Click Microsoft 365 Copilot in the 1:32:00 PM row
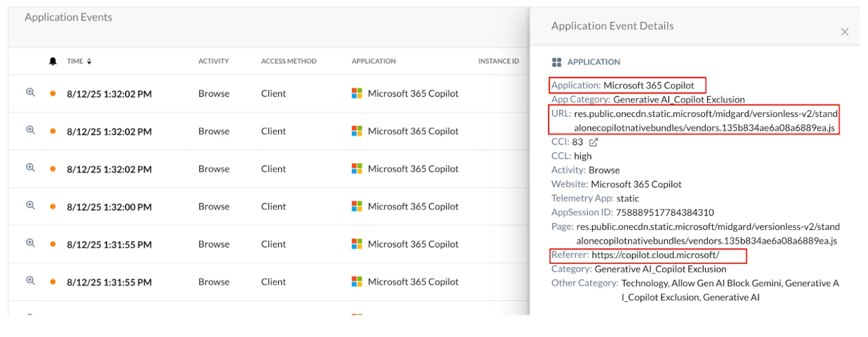The image size is (868, 337). (413, 206)
